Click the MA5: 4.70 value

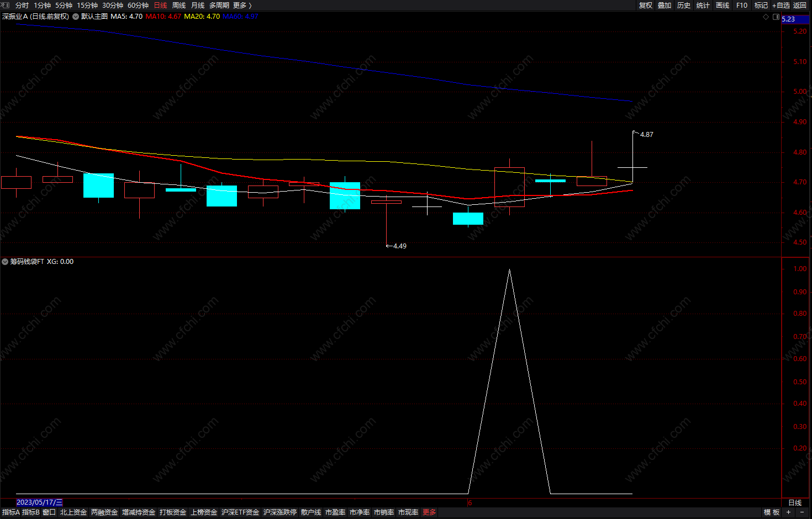126,17
